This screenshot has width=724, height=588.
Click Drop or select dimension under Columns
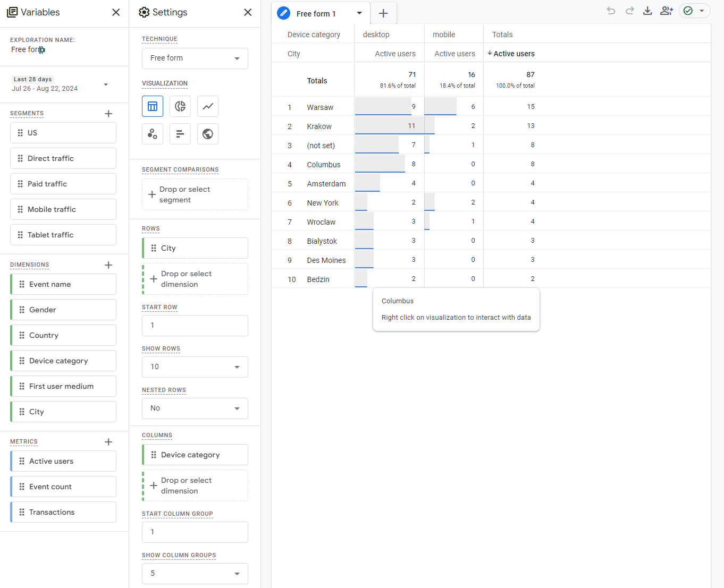coord(195,485)
